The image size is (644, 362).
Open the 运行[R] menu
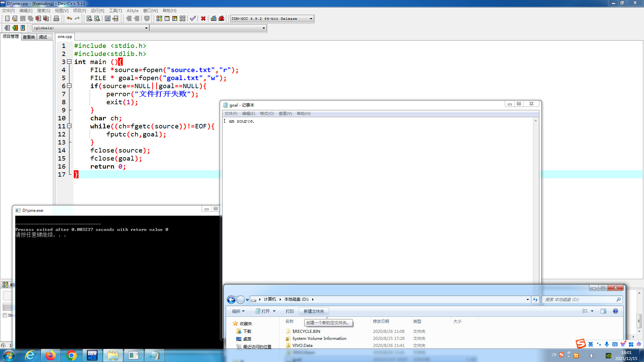97,11
